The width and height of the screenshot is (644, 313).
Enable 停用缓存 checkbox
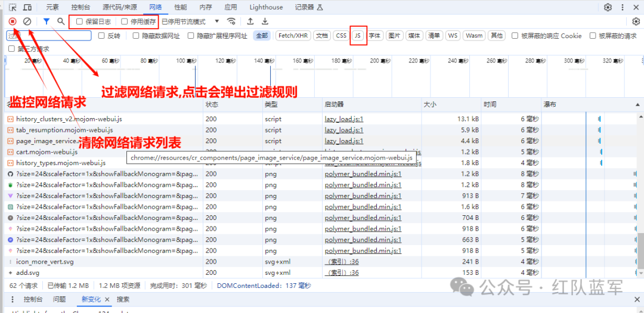[125, 21]
